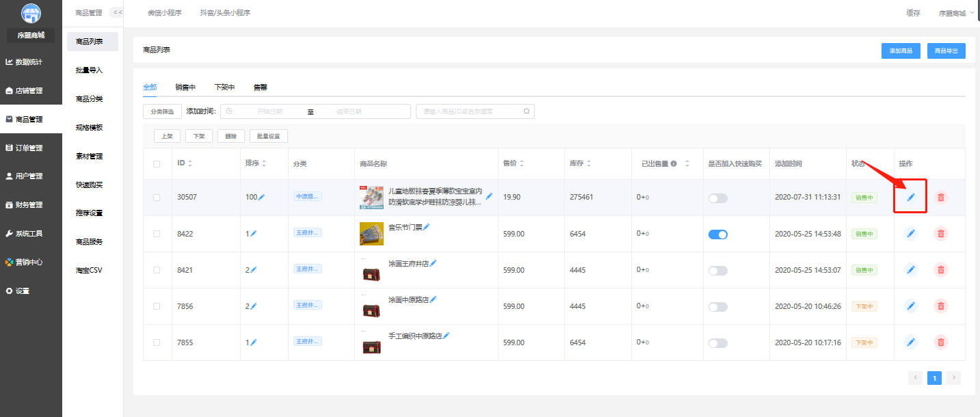Check the box for product 8422

coord(157,234)
